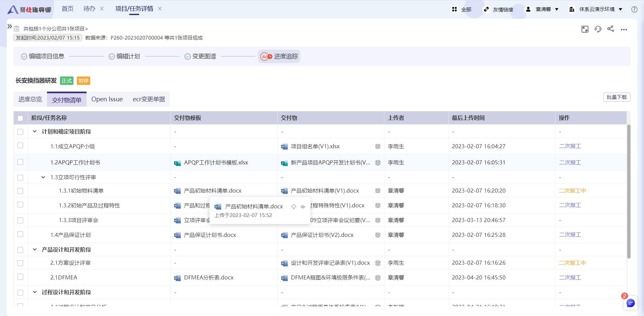Check the box for 1.3.1初始物料清单
The height and width of the screenshot is (316, 644).
[x=20, y=191]
